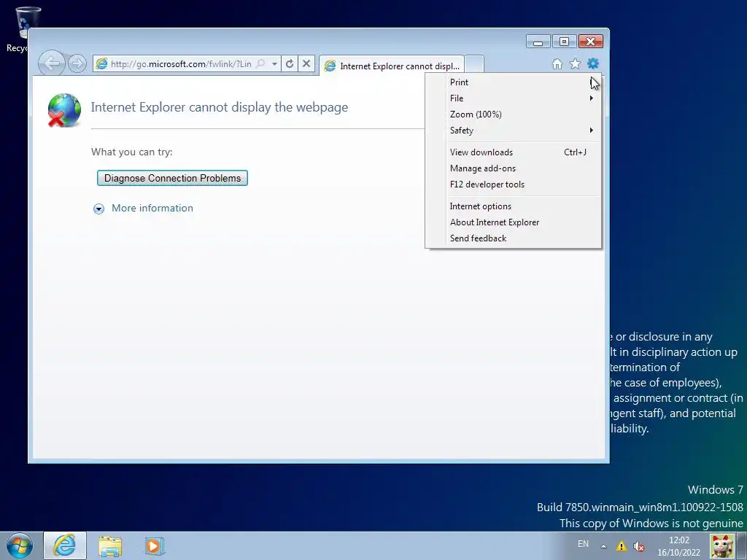This screenshot has height=560, width=747.
Task: Close the Internet Explorer window
Action: tap(591, 42)
